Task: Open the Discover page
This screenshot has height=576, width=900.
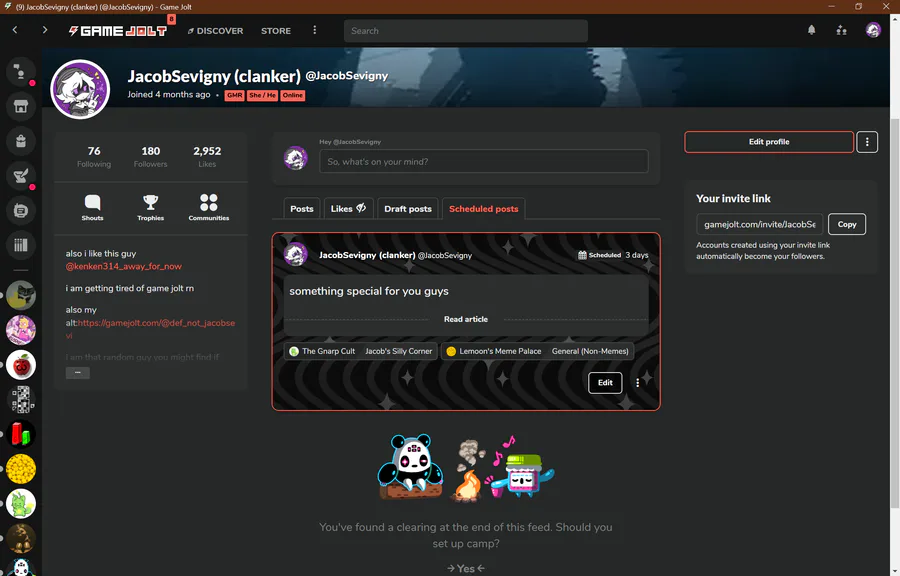Action: [215, 31]
